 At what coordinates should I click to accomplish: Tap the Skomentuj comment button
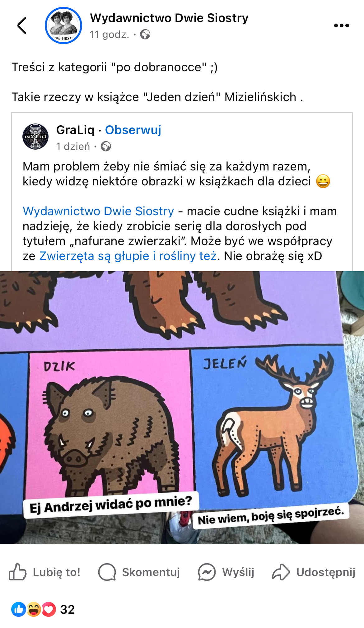coord(139,572)
